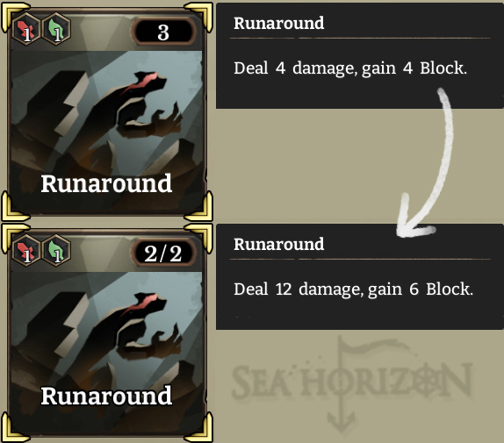Screen dimensions: 504x443
Task: Click the Runaround name on bottom card
Action: [106, 396]
